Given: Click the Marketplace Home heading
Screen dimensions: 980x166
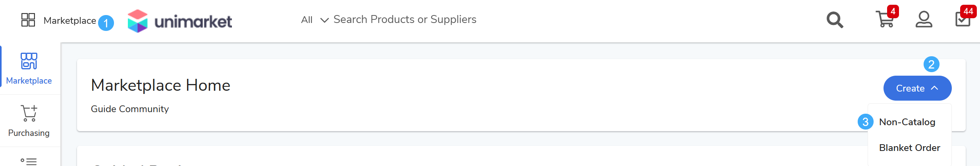Looking at the screenshot, I should [160, 85].
